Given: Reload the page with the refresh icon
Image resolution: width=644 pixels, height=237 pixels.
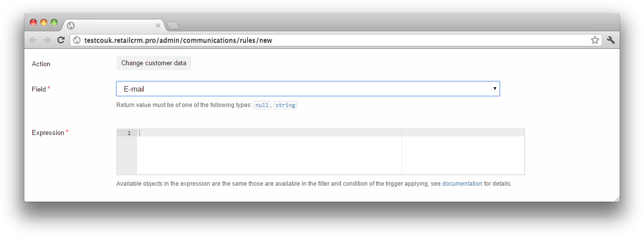Looking at the screenshot, I should click(61, 40).
